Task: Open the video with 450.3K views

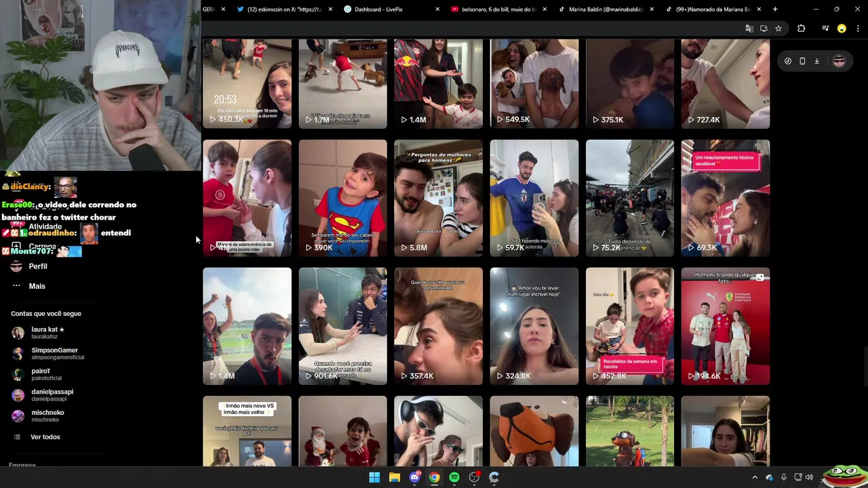Action: 247,83
